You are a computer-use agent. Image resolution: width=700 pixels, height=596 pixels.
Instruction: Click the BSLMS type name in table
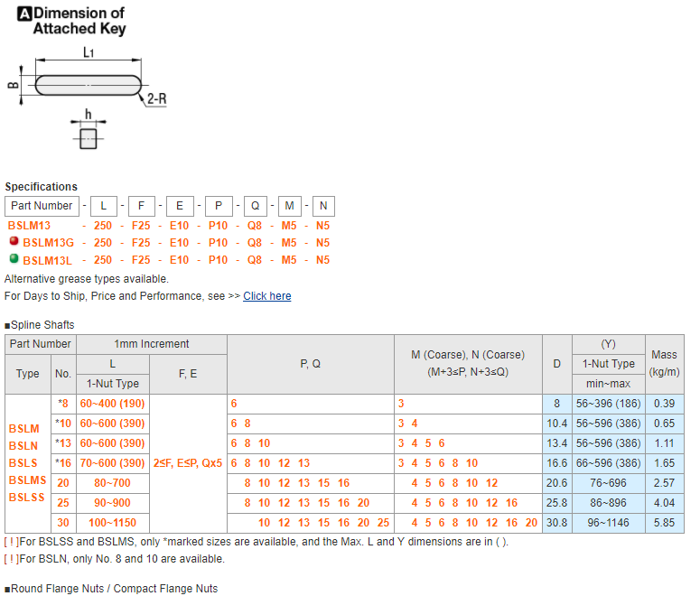click(x=28, y=480)
